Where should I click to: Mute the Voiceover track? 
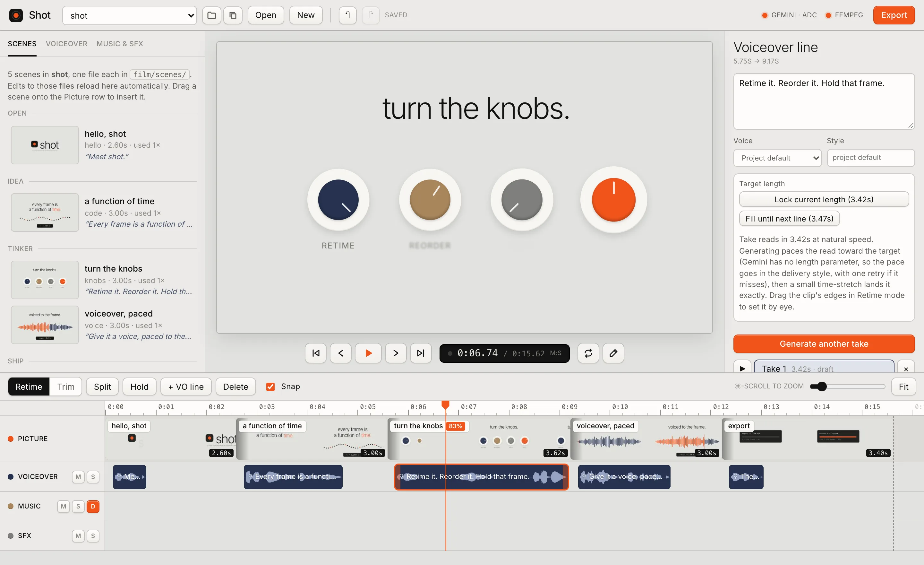(x=78, y=477)
